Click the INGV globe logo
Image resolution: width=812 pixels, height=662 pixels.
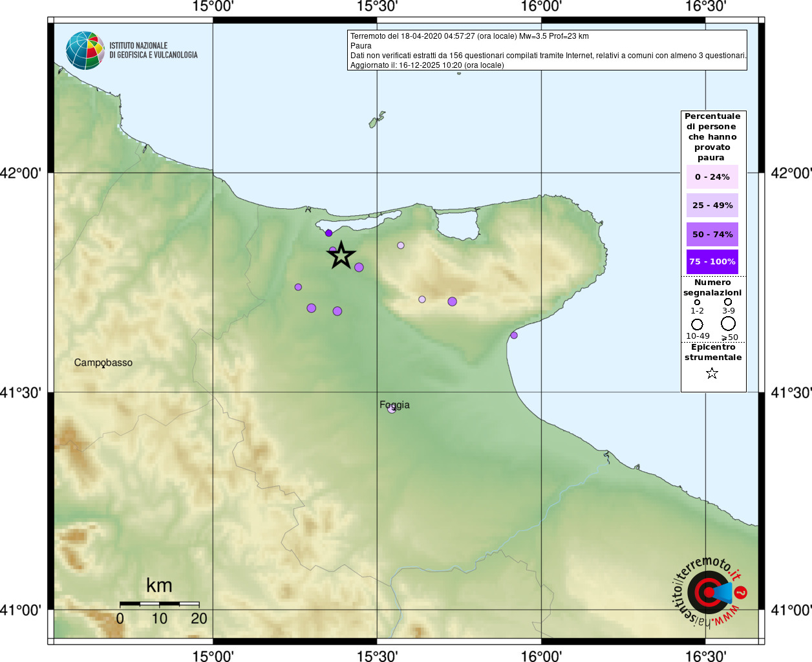pos(85,50)
